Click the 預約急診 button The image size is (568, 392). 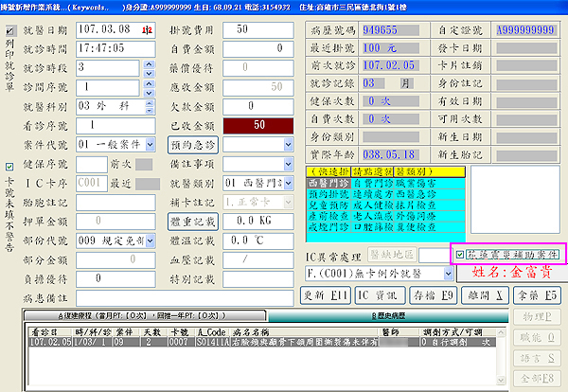(194, 143)
